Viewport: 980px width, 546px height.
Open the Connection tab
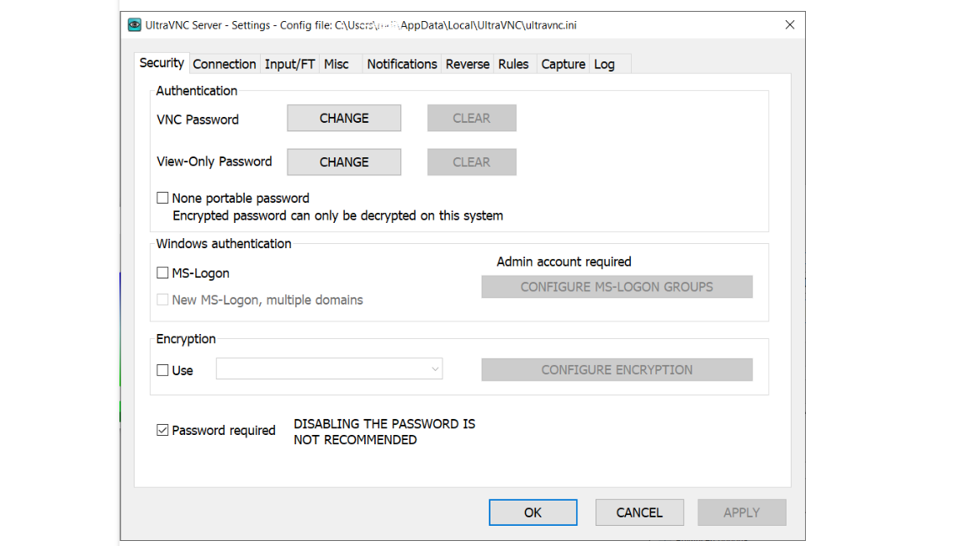[x=225, y=64]
